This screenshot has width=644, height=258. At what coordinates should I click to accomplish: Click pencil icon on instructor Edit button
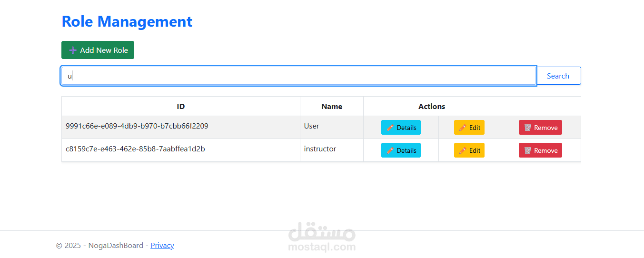click(463, 150)
